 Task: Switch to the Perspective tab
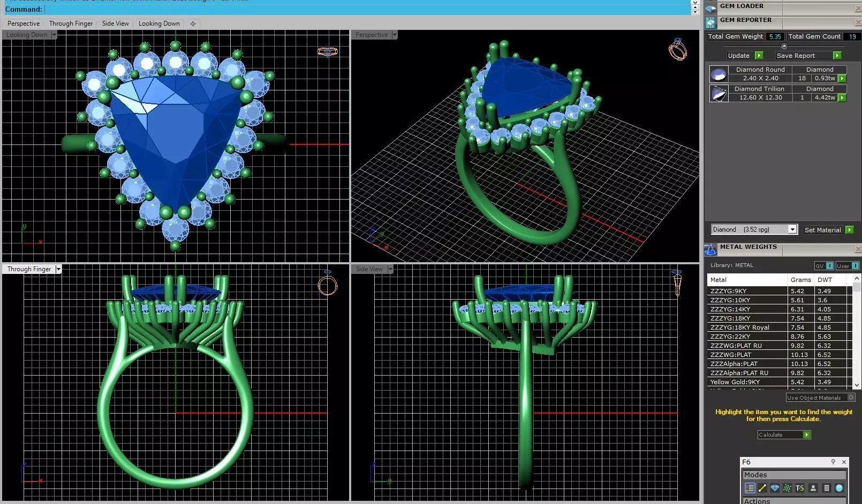coord(24,24)
